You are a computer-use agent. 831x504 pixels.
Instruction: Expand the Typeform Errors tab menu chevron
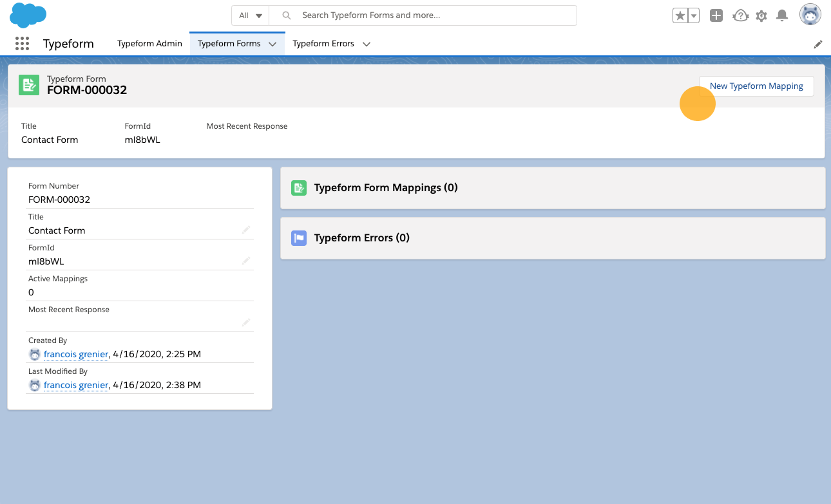point(367,44)
